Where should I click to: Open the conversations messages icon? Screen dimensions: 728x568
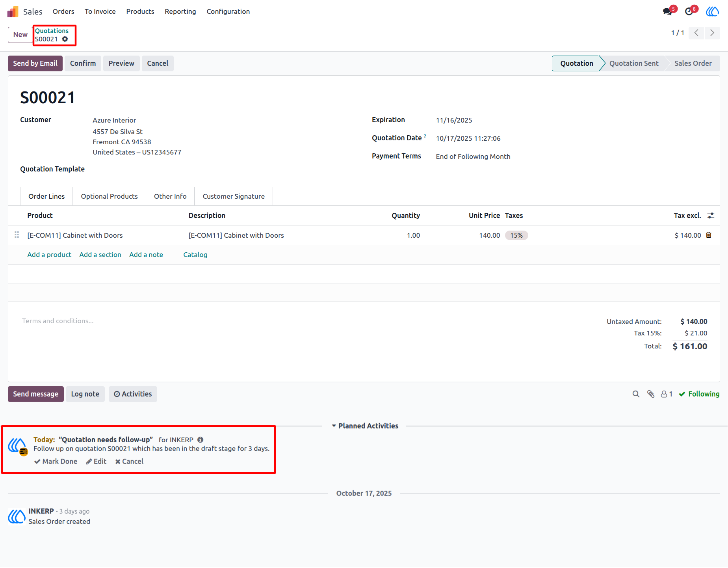pos(668,11)
